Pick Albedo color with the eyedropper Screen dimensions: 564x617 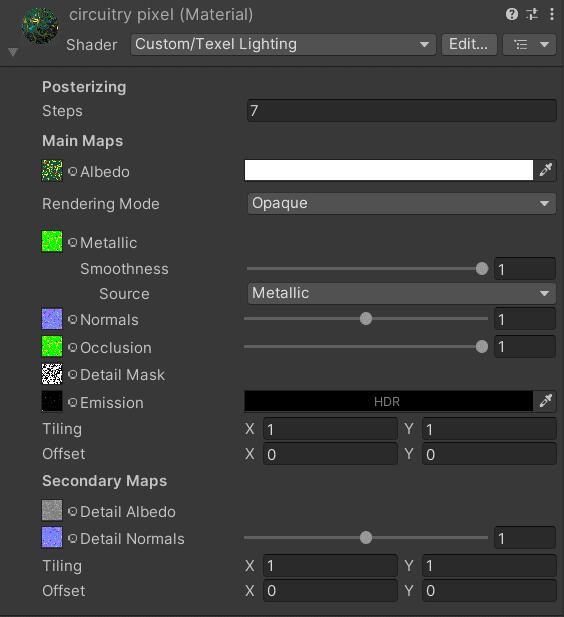click(x=545, y=170)
